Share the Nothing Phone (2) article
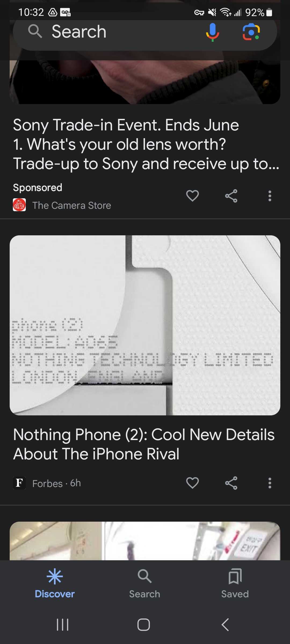Screen dimensions: 290x644 231,483
